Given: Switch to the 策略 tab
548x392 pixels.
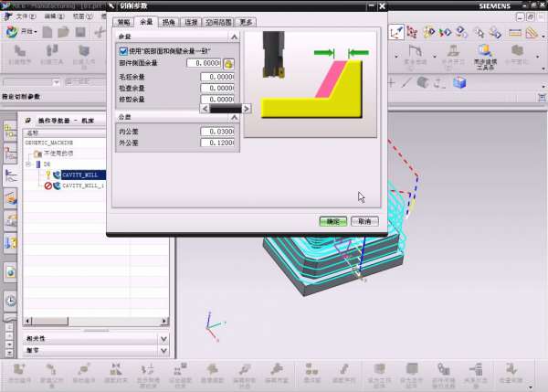Looking at the screenshot, I should 123,21.
